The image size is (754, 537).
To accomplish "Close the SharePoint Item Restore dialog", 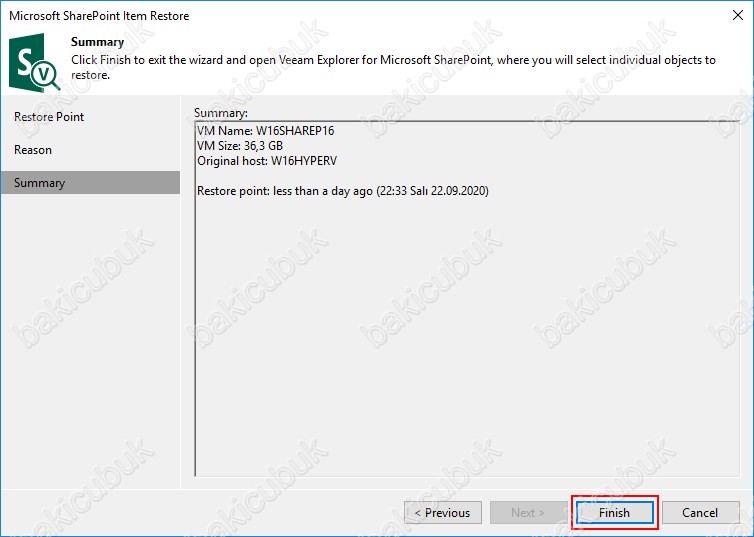I will [738, 15].
